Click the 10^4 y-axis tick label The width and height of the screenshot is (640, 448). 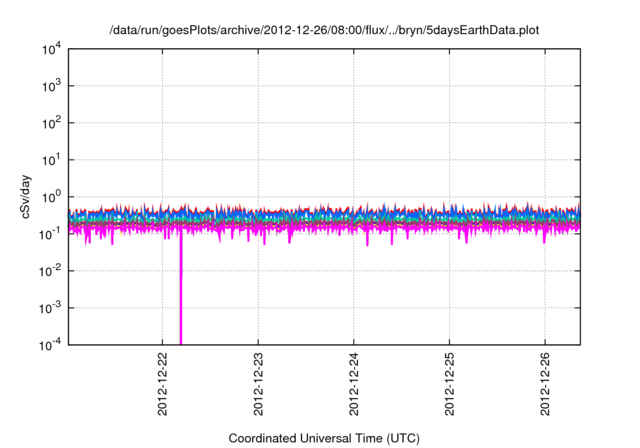click(52, 50)
